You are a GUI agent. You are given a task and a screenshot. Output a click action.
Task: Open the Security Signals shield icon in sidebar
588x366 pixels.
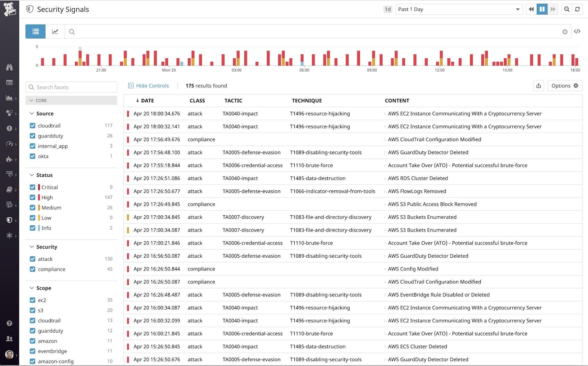[10, 219]
